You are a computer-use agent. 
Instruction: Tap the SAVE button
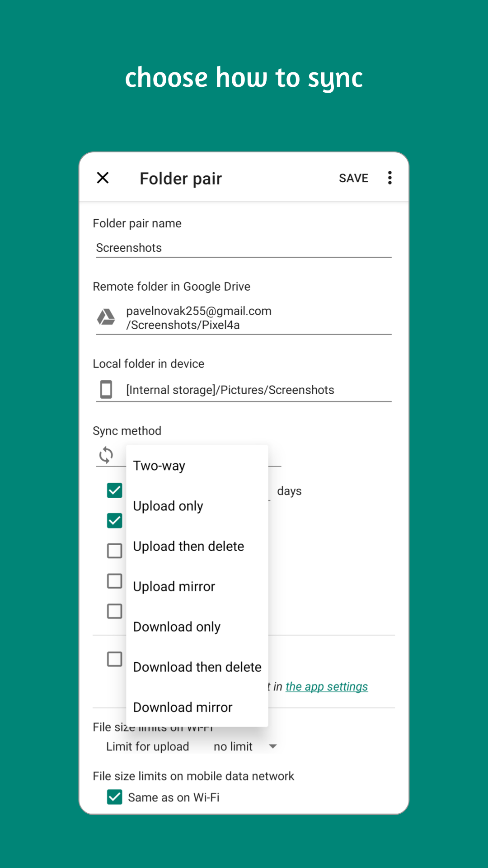point(353,178)
